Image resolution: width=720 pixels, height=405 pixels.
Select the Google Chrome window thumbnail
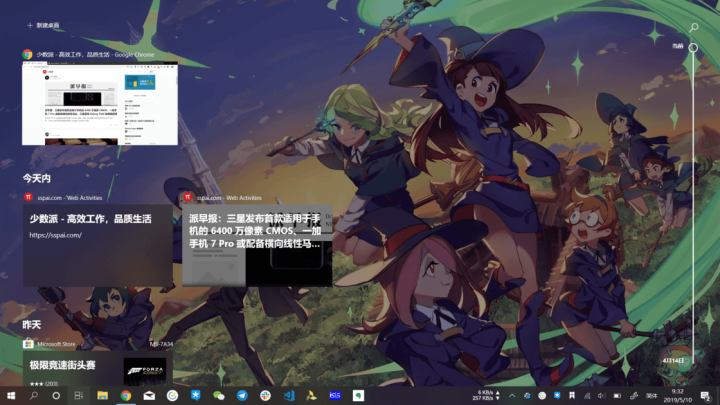pos(100,104)
